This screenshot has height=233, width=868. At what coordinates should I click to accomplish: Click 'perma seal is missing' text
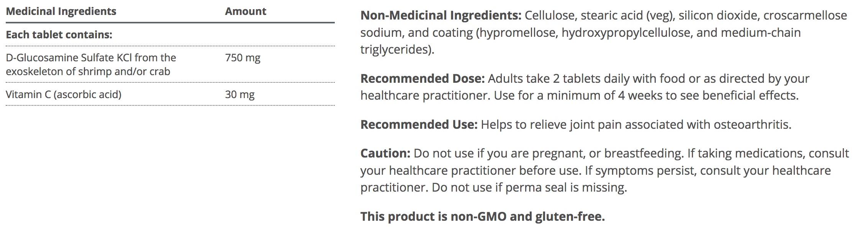point(566,187)
